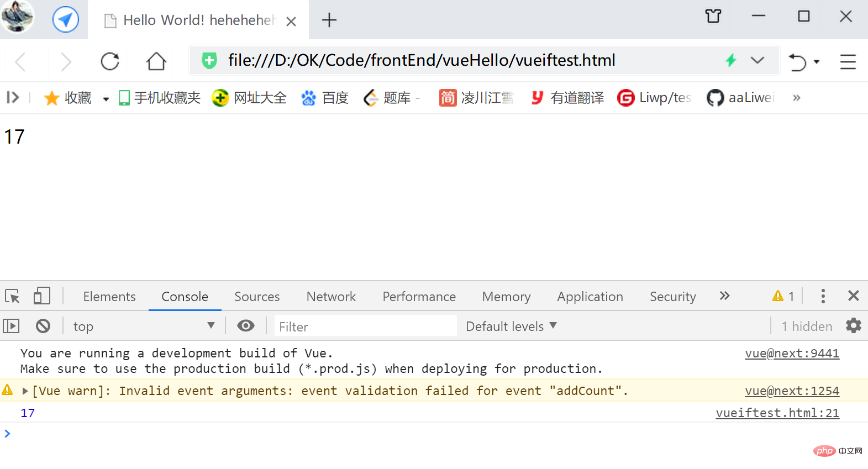Click the console Filter input
Viewport: 868px width, 469px height.
click(x=366, y=326)
